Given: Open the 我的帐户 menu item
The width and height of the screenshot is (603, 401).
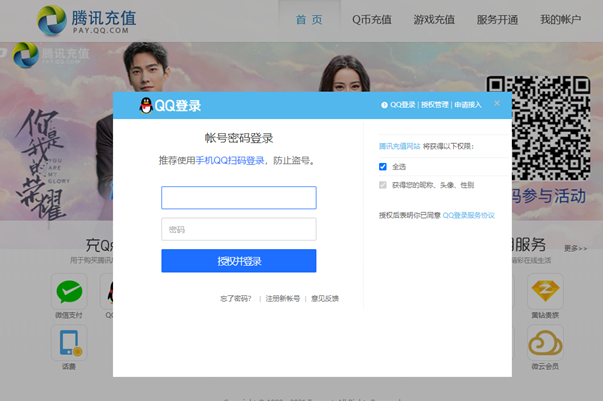Looking at the screenshot, I should [560, 20].
